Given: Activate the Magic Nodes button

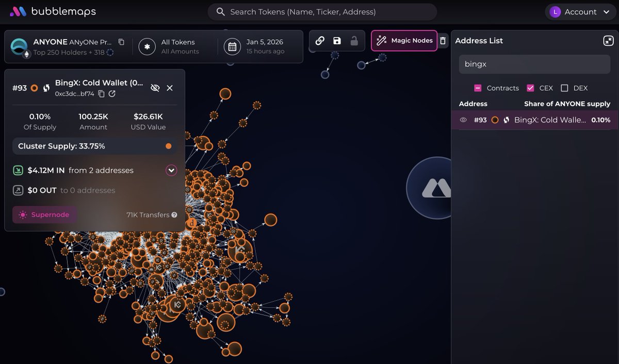Looking at the screenshot, I should click(404, 41).
